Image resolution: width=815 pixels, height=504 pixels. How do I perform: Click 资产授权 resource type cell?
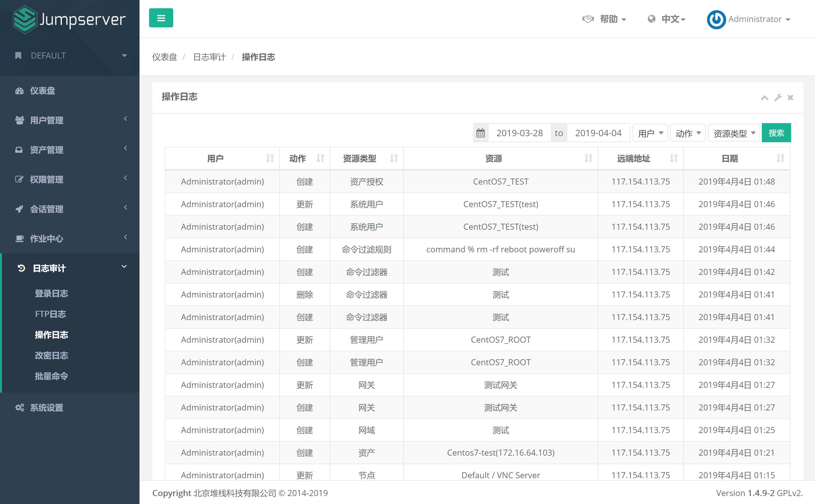(367, 182)
